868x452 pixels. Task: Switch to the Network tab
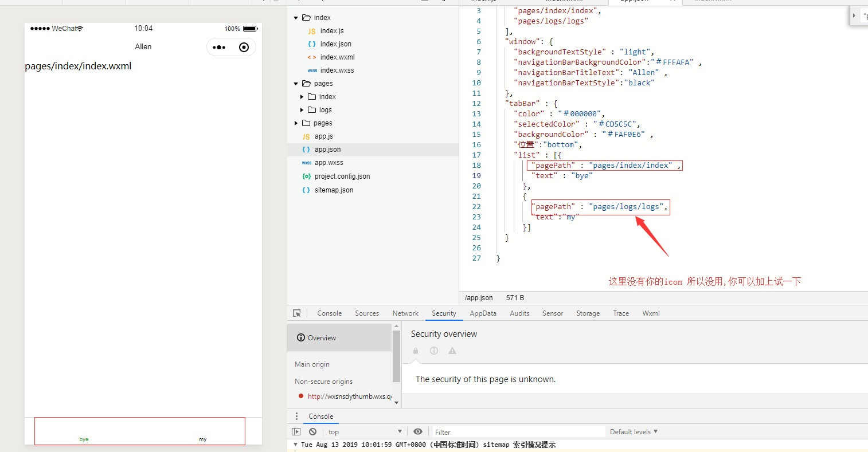pyautogui.click(x=405, y=313)
